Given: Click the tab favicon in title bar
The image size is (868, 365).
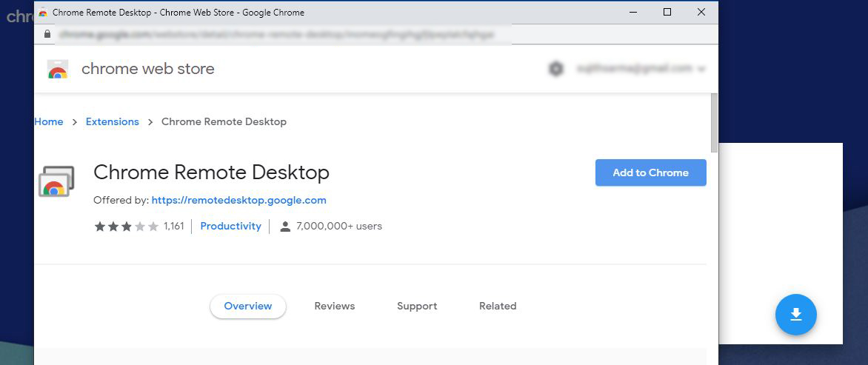Looking at the screenshot, I should pos(43,12).
